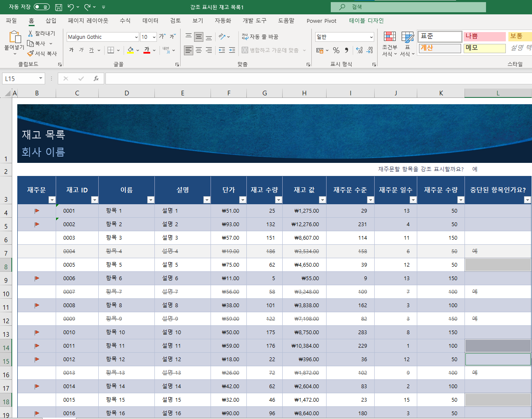Click the Save icon in title bar
The height and width of the screenshot is (419, 532).
coord(59,7)
